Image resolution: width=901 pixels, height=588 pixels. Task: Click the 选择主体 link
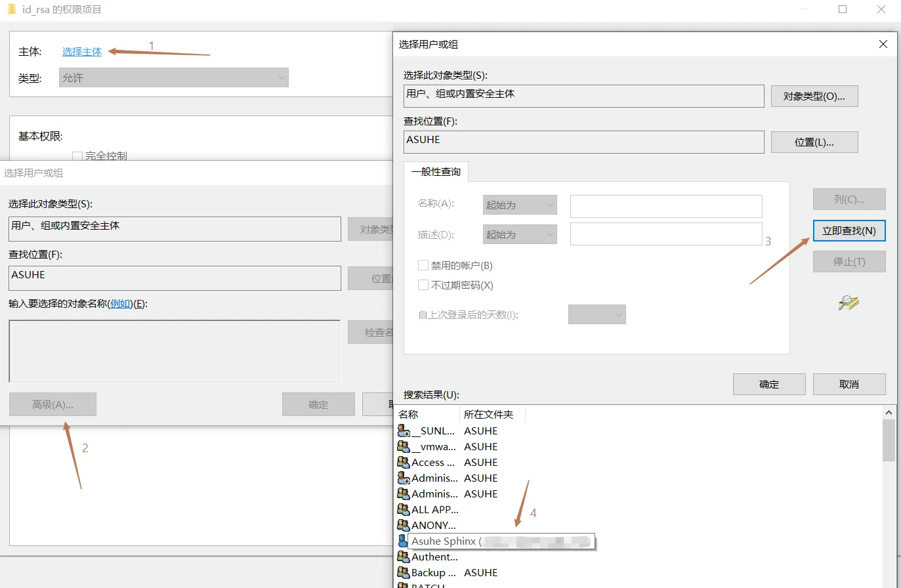(82, 51)
